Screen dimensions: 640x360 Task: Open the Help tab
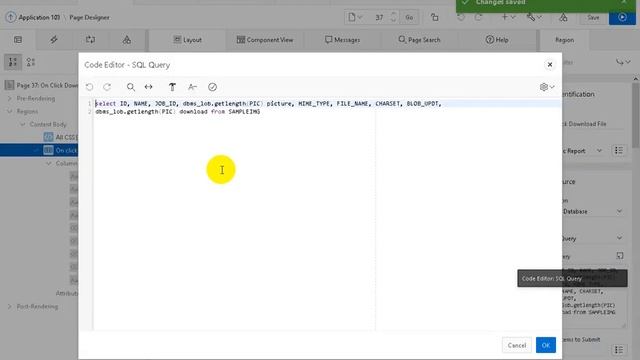(497, 40)
